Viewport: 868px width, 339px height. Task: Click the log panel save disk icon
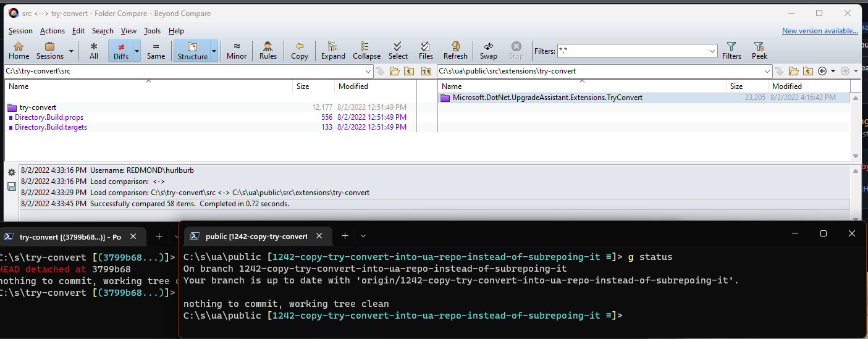pyautogui.click(x=11, y=186)
